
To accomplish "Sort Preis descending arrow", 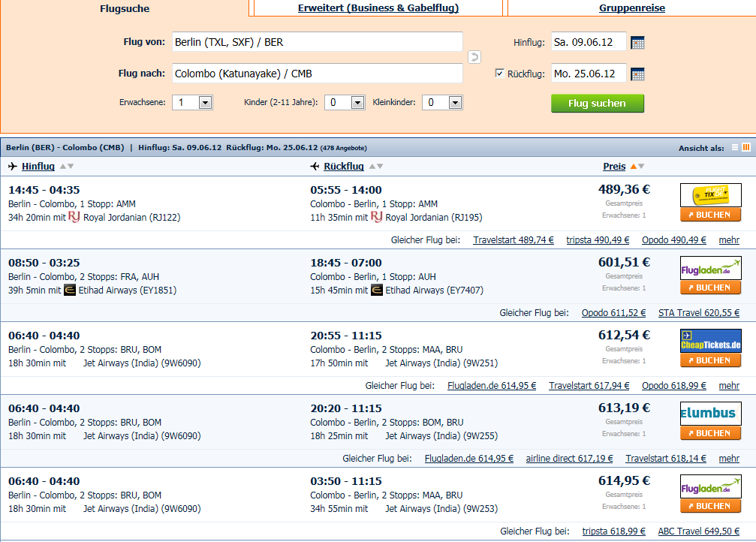I will click(641, 167).
